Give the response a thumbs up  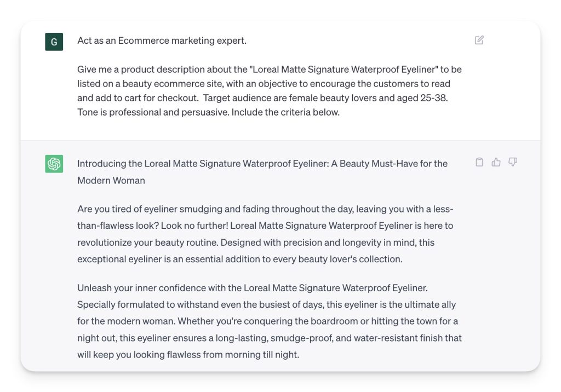click(496, 162)
